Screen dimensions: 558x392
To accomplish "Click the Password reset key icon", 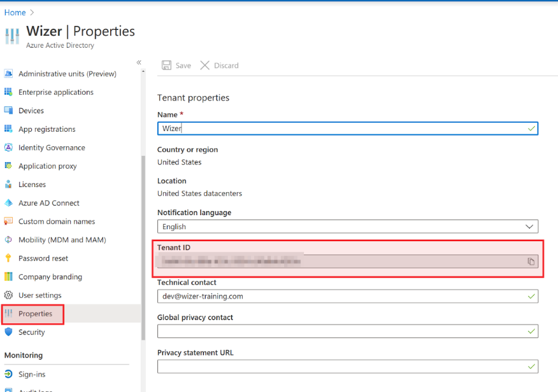I will click(8, 258).
